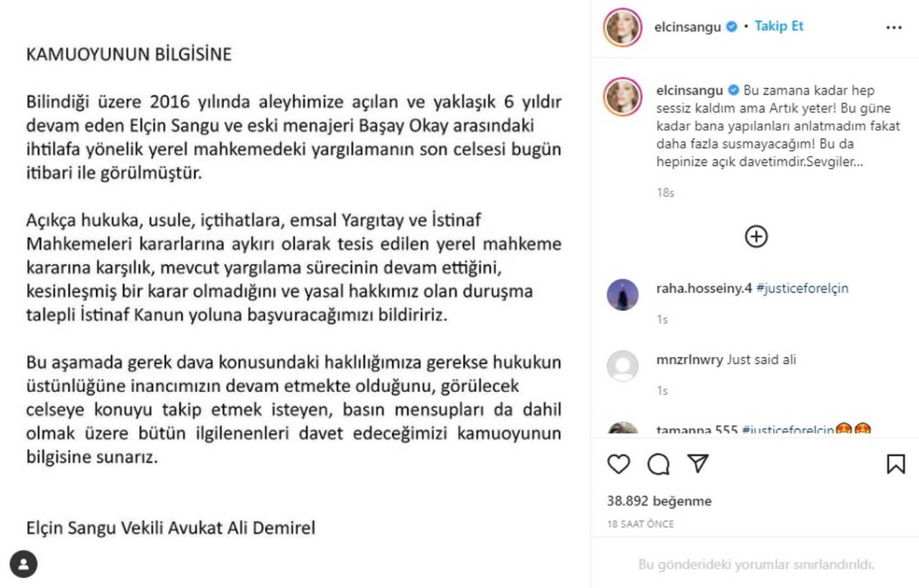Click username mnzrlnwry in comments
The width and height of the screenshot is (919, 588).
click(x=690, y=360)
